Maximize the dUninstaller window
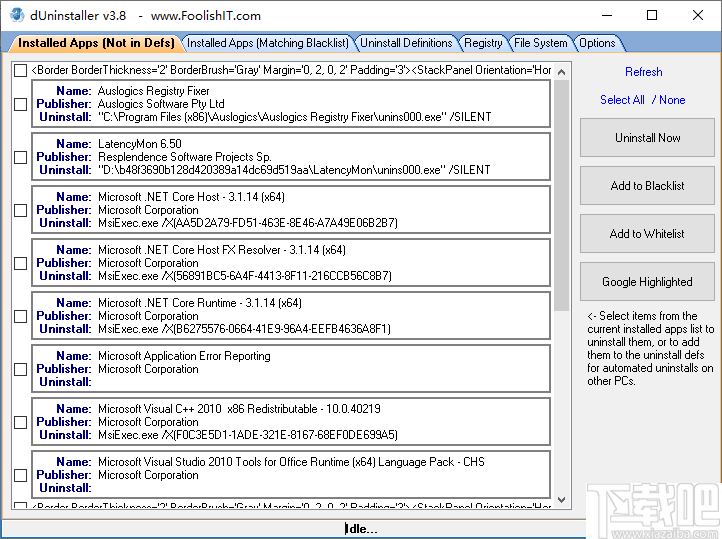The image size is (722, 539). click(652, 15)
